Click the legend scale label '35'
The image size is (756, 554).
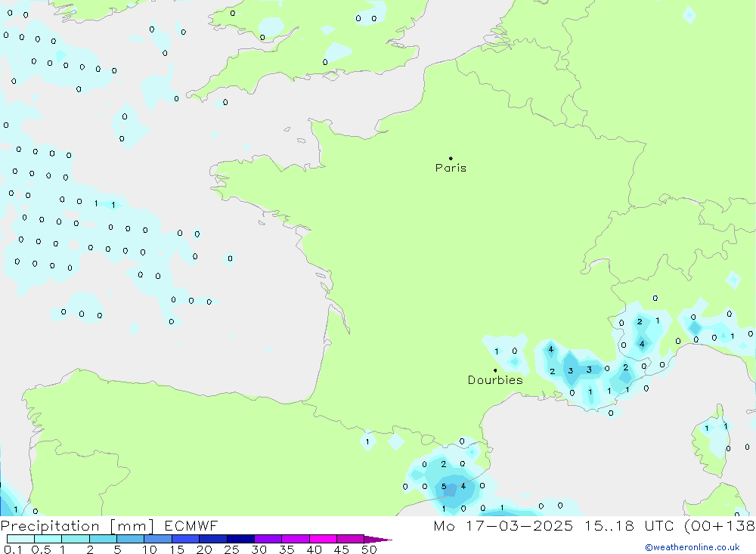click(287, 549)
